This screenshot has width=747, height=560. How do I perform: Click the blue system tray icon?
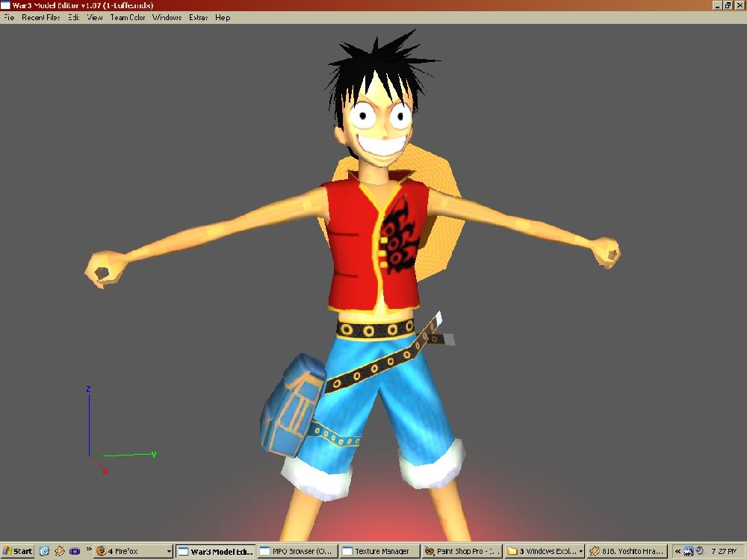(689, 552)
